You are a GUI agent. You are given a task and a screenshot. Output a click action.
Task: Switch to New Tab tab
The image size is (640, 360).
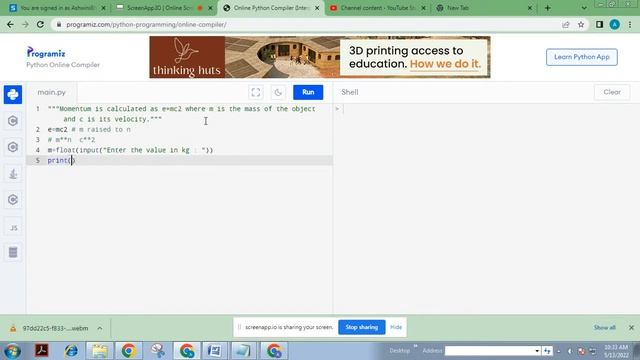tap(484, 8)
